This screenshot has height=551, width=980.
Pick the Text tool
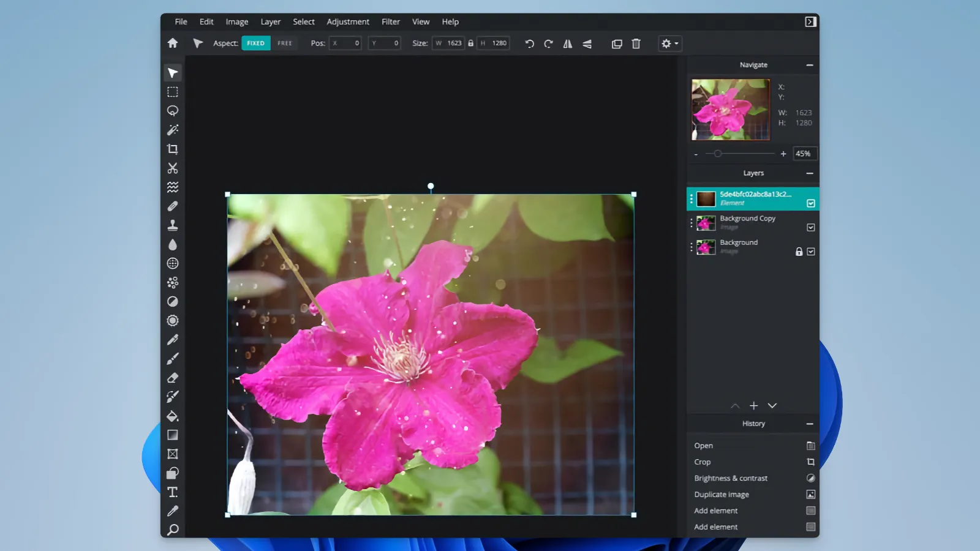coord(173,492)
